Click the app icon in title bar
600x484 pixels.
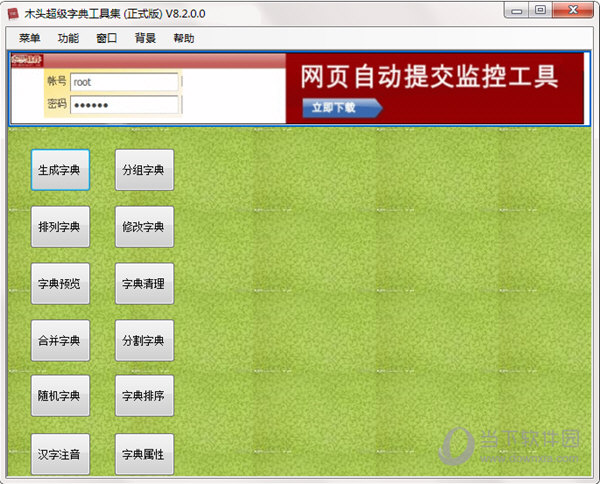[x=13, y=14]
